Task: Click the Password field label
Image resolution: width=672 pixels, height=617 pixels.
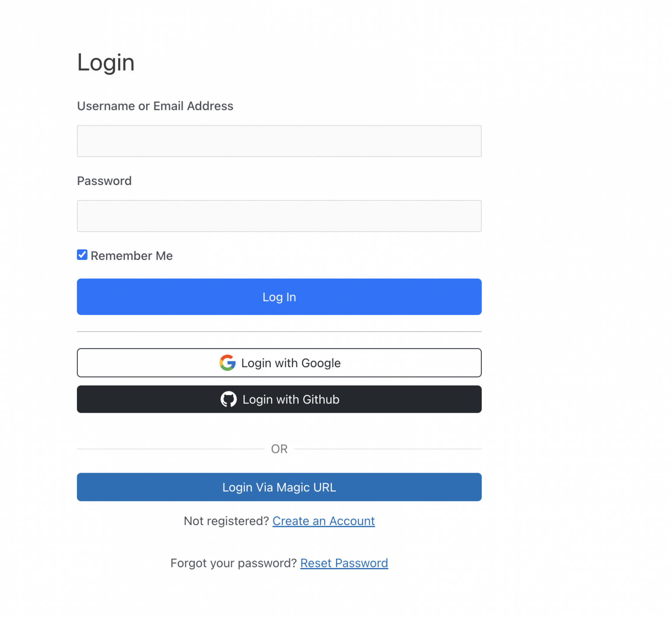Action: click(104, 181)
